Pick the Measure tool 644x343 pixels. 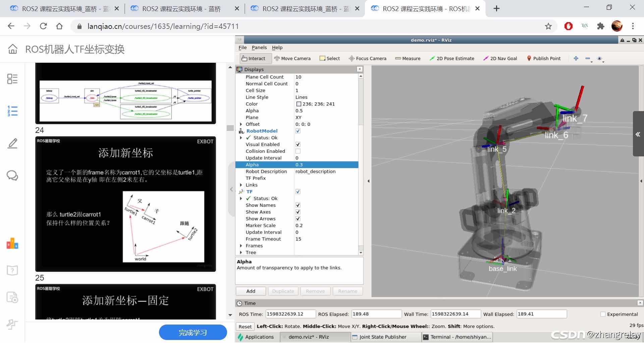(x=408, y=58)
